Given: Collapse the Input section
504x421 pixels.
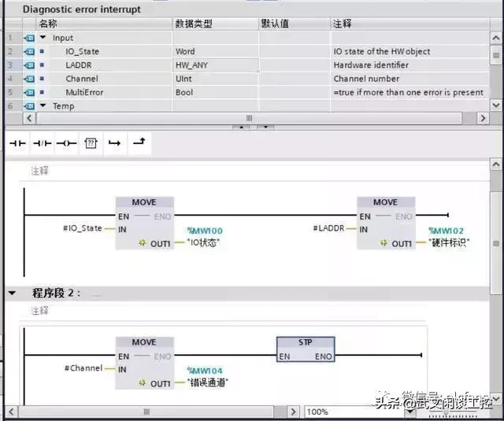Looking at the screenshot, I should point(43,38).
